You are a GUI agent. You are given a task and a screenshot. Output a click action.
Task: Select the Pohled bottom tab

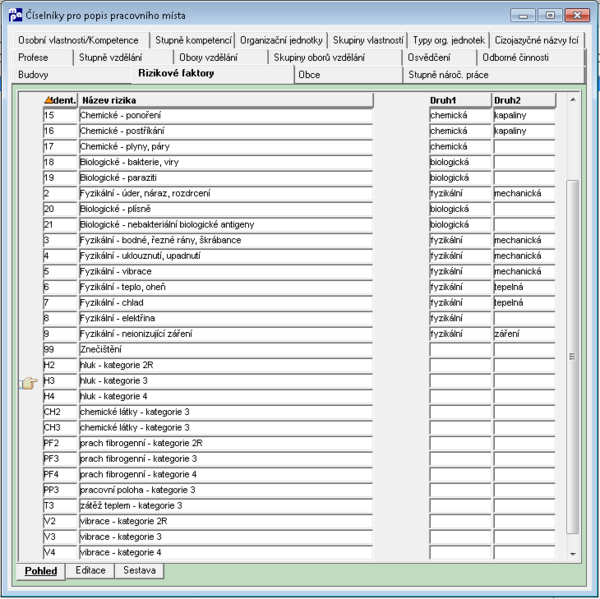point(41,571)
